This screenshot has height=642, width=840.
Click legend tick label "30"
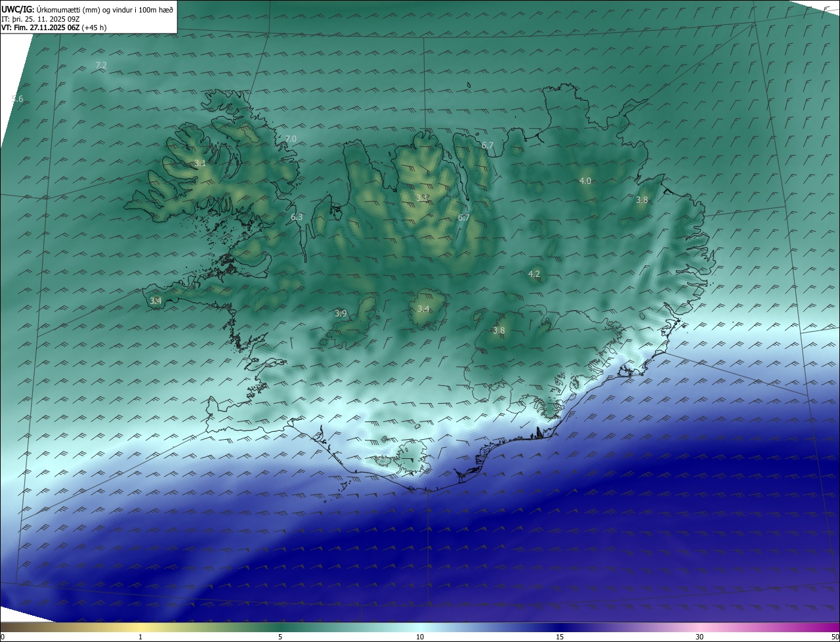[x=700, y=637]
